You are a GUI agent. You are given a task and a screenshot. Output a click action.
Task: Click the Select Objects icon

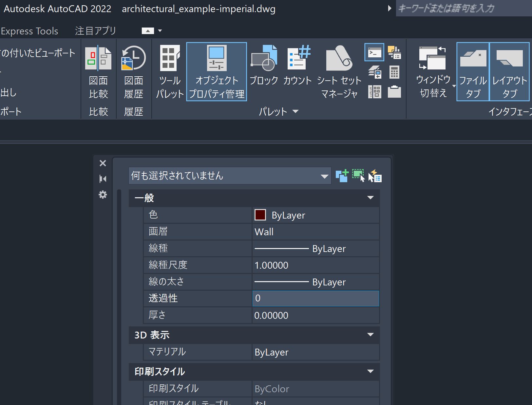358,176
